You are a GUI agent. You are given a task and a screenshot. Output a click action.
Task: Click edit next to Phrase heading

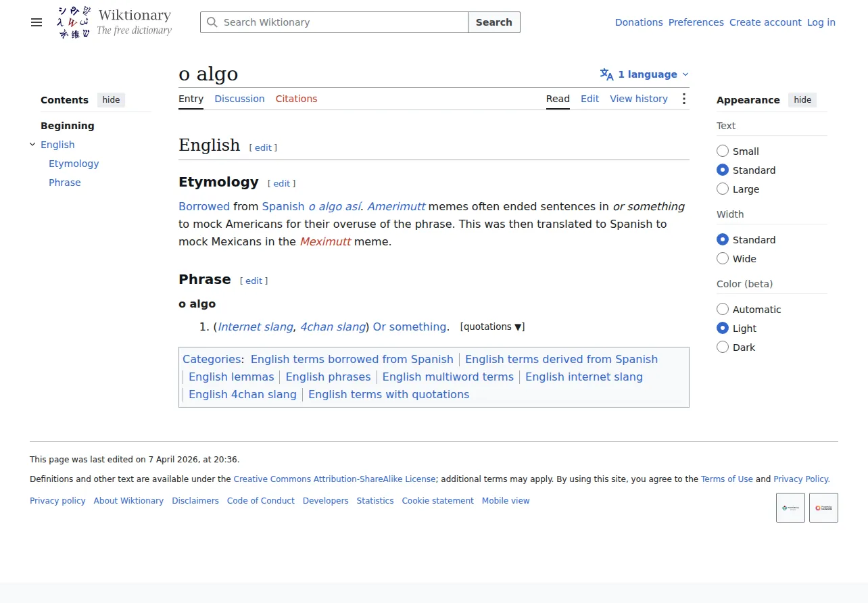click(254, 281)
